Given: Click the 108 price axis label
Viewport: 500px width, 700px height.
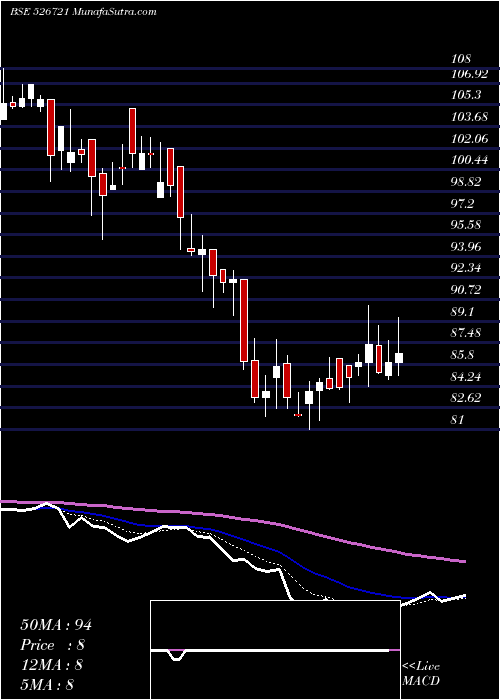Looking at the screenshot, I should coord(461,59).
